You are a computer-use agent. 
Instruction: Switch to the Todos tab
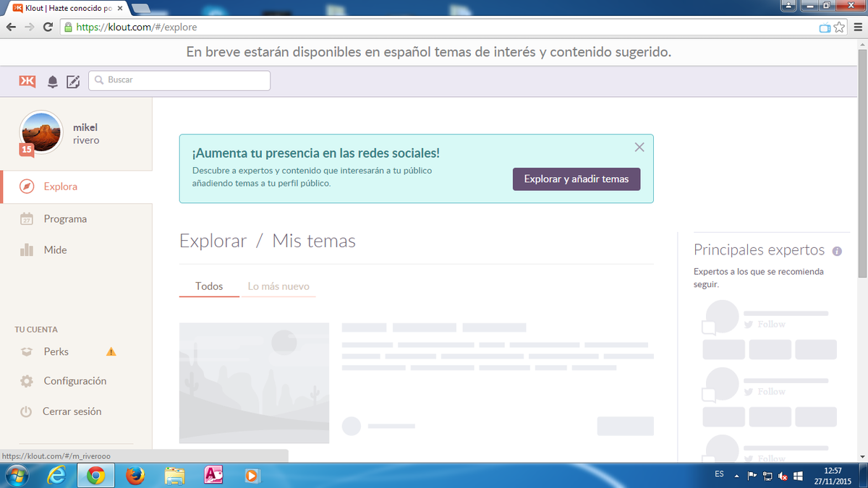click(209, 286)
